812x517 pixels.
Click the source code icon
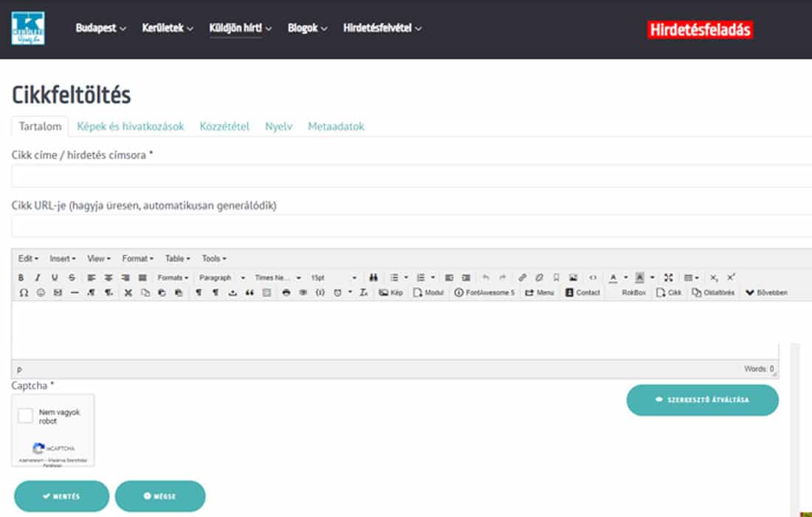pyautogui.click(x=592, y=278)
